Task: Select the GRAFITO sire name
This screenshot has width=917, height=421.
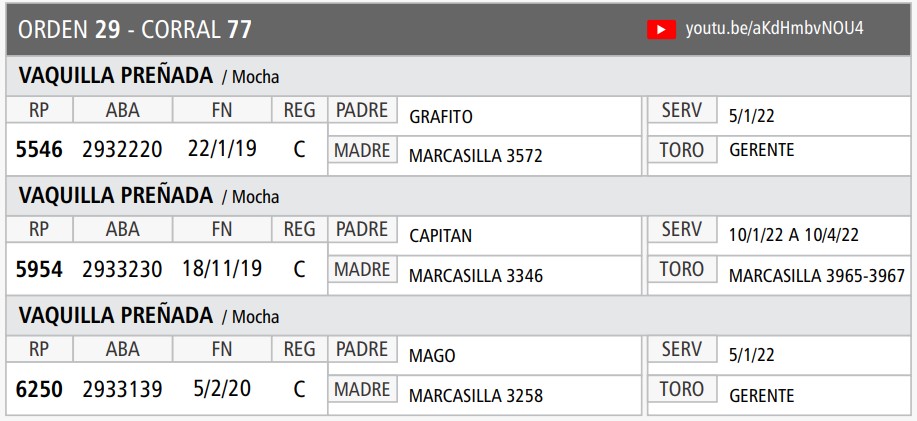Action: [x=441, y=117]
